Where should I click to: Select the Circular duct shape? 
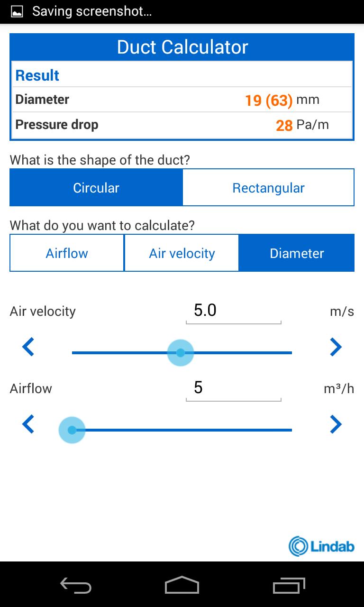click(x=96, y=188)
